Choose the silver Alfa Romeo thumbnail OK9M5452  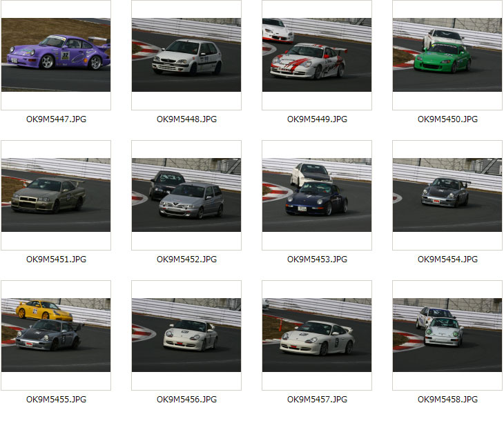coord(186,195)
